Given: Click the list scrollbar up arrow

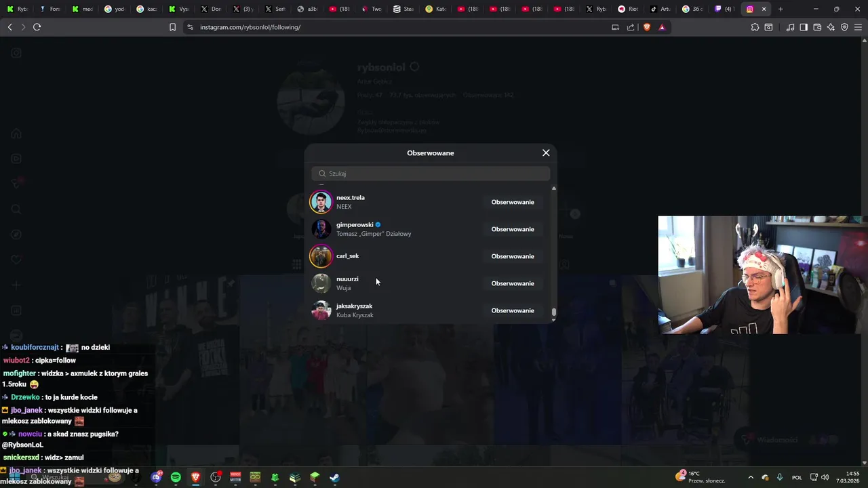Looking at the screenshot, I should click(x=554, y=188).
